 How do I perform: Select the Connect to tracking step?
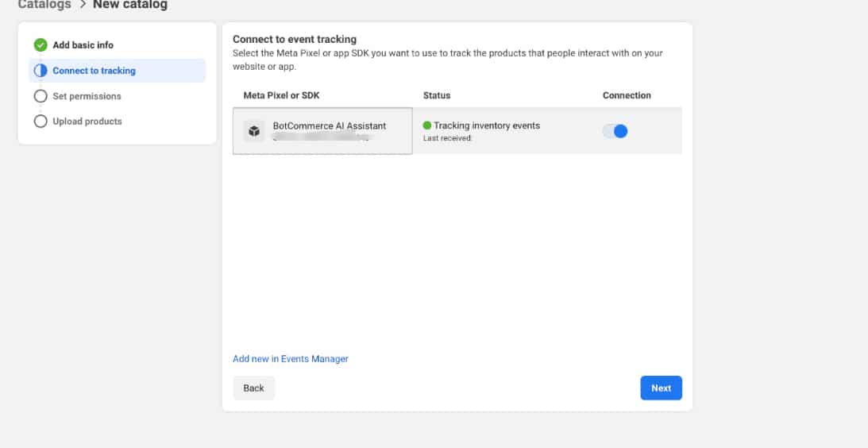(94, 71)
